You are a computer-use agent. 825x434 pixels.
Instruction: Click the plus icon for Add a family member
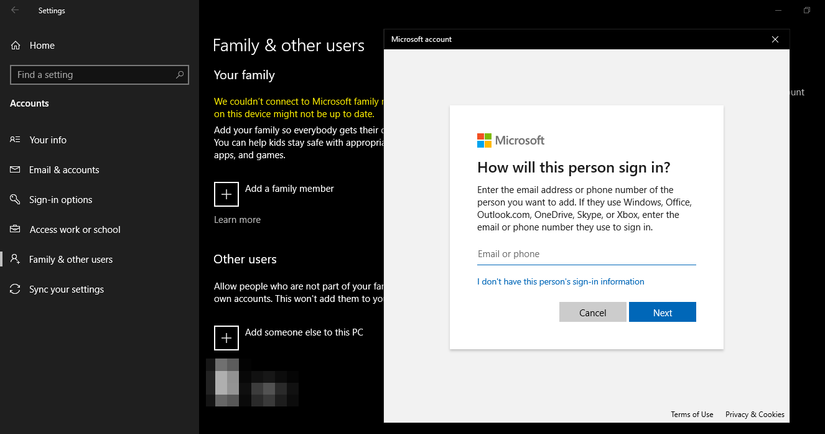pyautogui.click(x=226, y=194)
